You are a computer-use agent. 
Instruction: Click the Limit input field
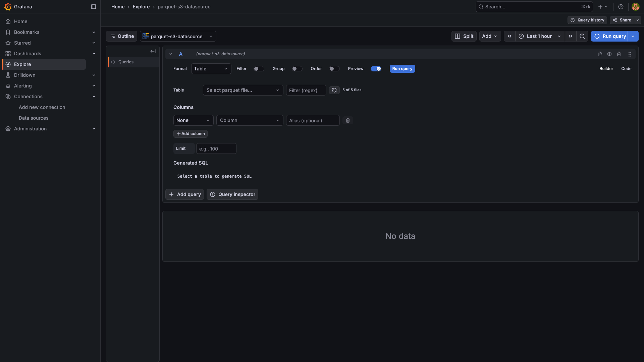[x=216, y=148]
